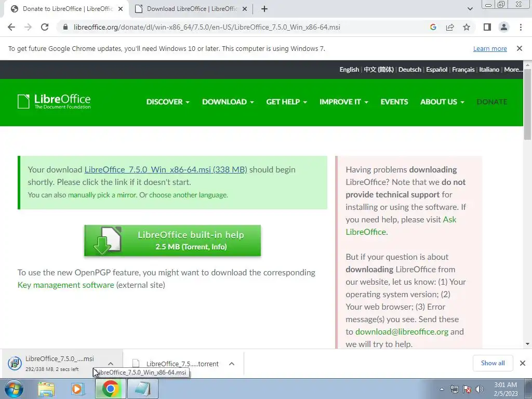This screenshot has height=399, width=532.
Task: Click the page vertical scrollbar thumb
Action: [527, 104]
